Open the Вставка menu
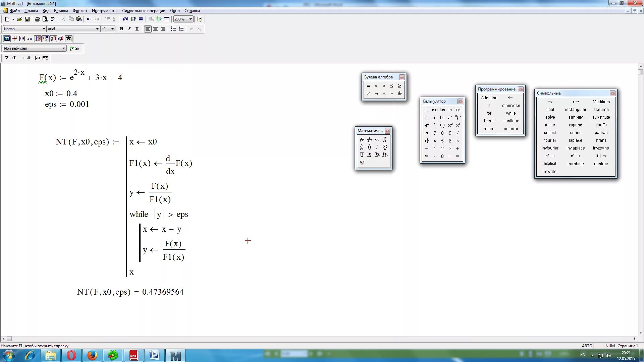The width and height of the screenshot is (644, 362). pyautogui.click(x=61, y=11)
